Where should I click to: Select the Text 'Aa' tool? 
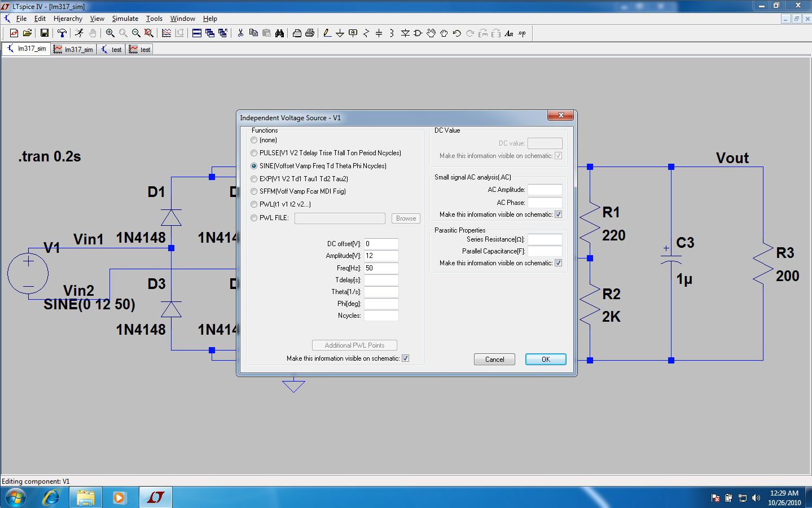coord(509,33)
